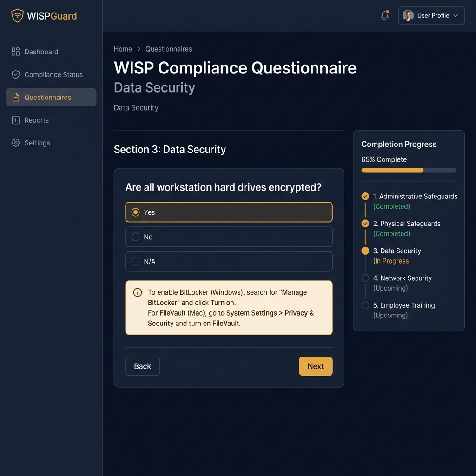Select the No radio button
Screen dimensions: 476x476
tap(136, 237)
